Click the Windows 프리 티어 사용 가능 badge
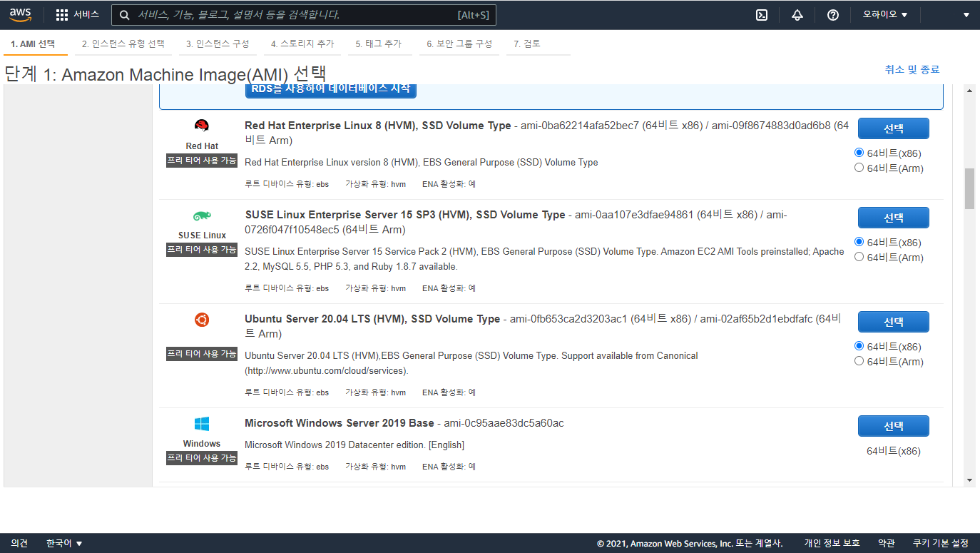980x553 pixels. tap(202, 458)
